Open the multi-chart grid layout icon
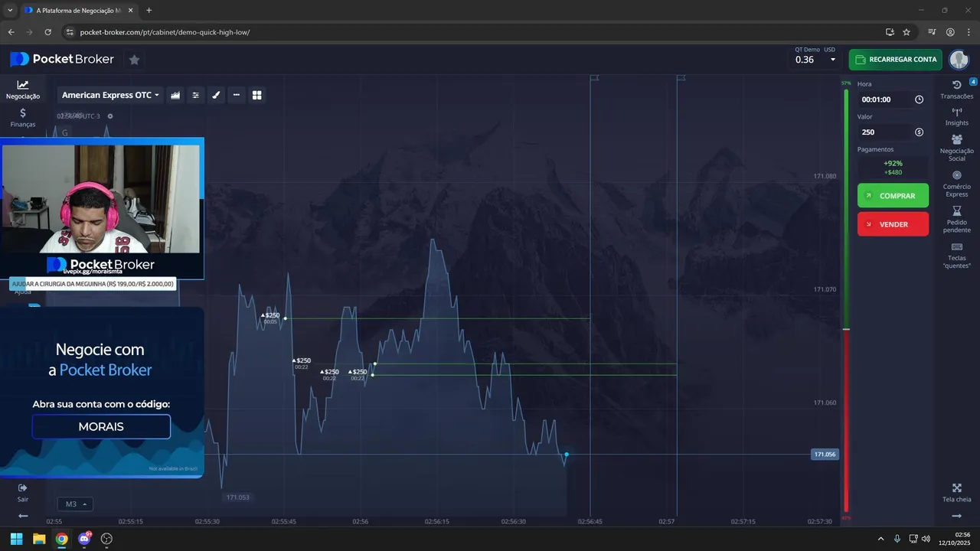980x551 pixels. point(257,95)
